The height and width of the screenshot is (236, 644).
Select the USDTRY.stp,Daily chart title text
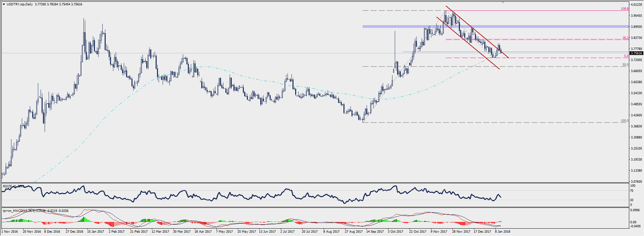(20, 4)
